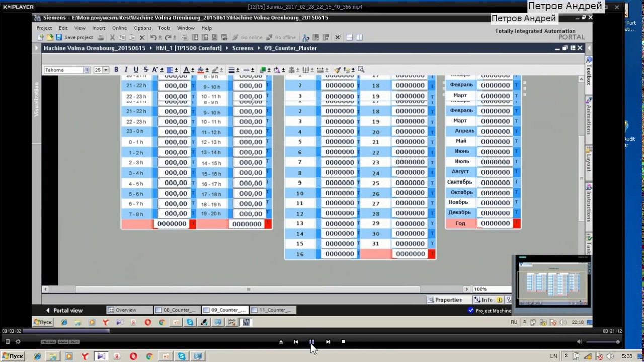Toggle Strikethrough text formatting
This screenshot has height=362, width=644.
pyautogui.click(x=146, y=70)
